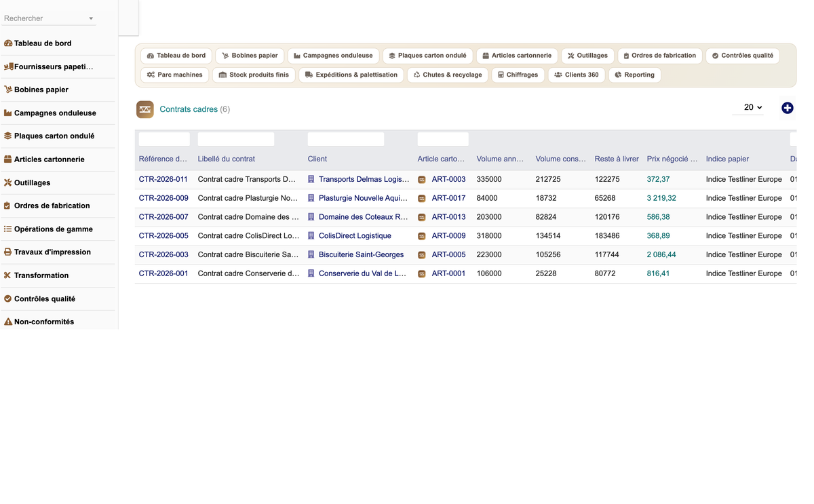
Task: Click the building icon beside ColisDirect Logistique
Action: 311,236
